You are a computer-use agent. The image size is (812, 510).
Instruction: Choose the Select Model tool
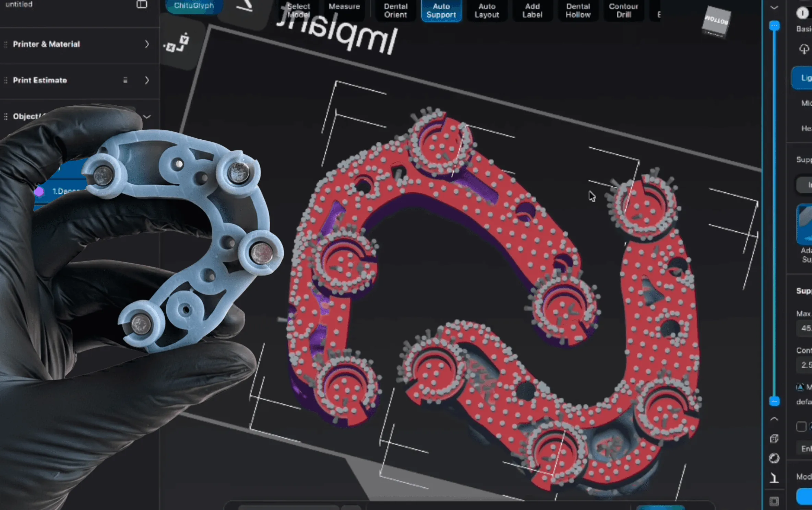coord(298,11)
